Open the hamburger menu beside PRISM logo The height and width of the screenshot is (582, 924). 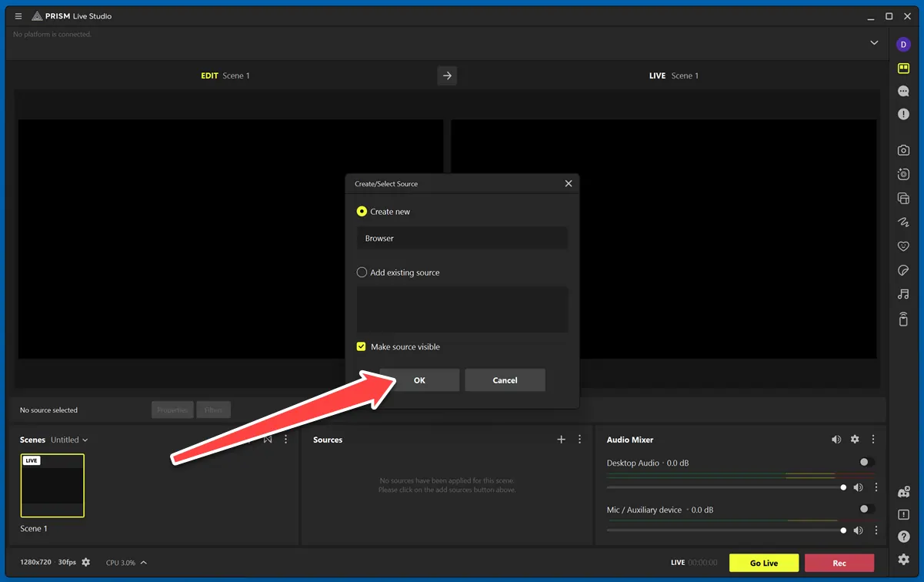[18, 16]
